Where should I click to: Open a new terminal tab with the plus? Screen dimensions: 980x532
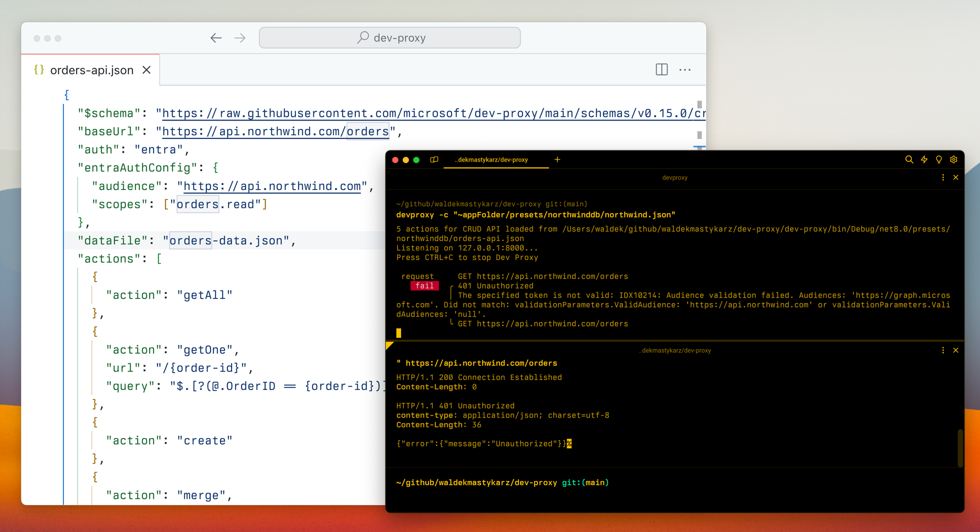557,159
